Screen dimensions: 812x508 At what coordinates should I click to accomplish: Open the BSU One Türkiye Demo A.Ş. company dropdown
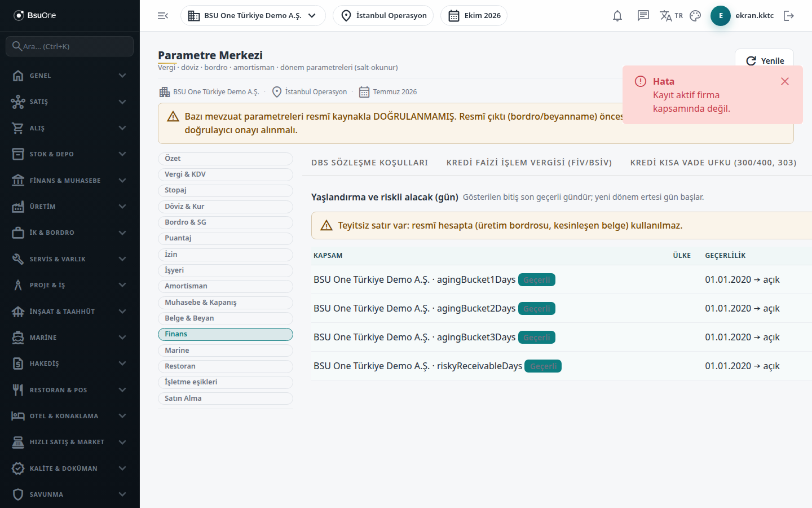coord(253,16)
